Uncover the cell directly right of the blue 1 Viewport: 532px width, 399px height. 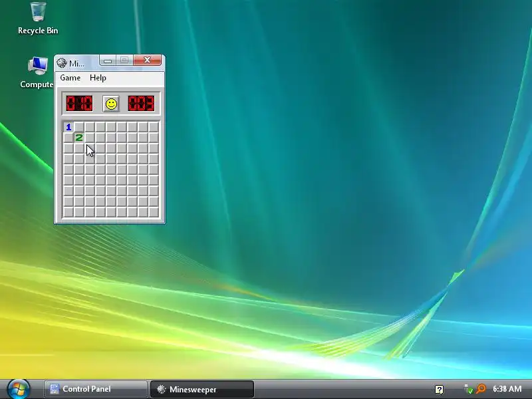[79, 127]
